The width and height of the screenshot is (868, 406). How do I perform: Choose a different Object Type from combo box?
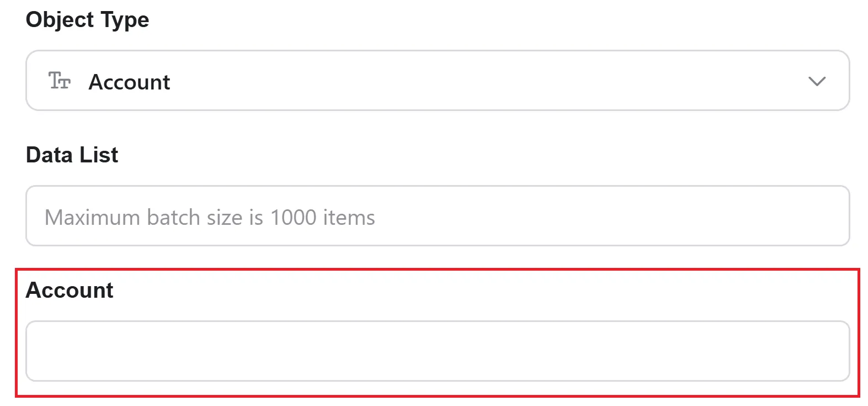438,81
